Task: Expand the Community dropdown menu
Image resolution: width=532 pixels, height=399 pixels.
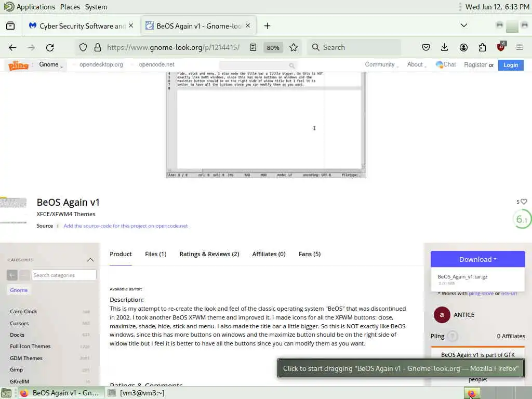Action: pos(381,64)
